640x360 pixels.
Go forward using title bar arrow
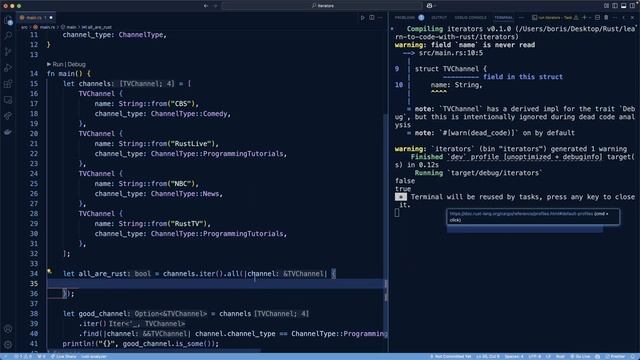[216, 6]
